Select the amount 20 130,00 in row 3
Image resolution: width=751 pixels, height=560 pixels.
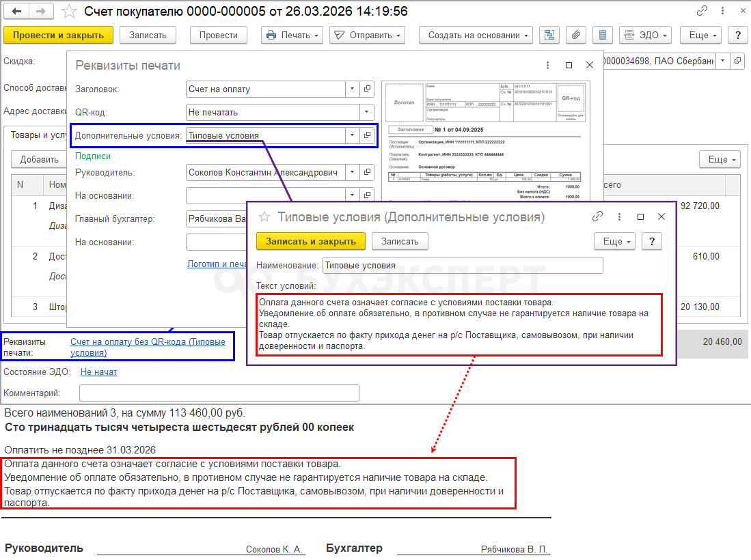pos(700,307)
